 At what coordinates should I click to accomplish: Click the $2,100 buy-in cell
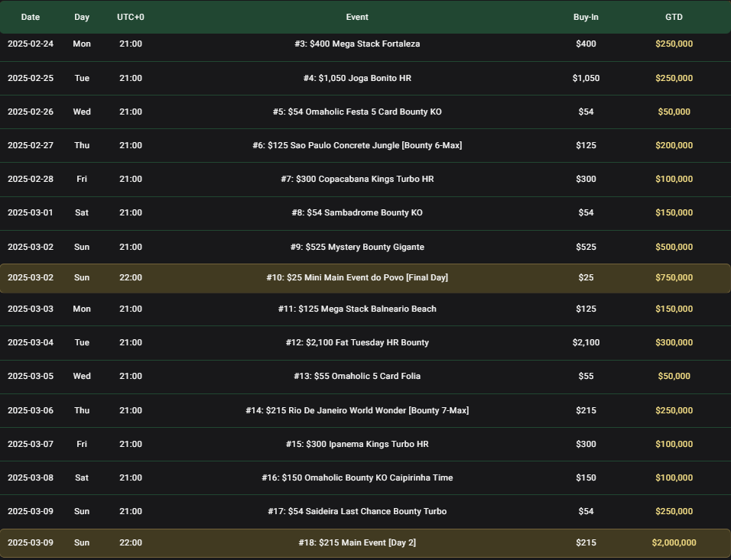point(586,342)
